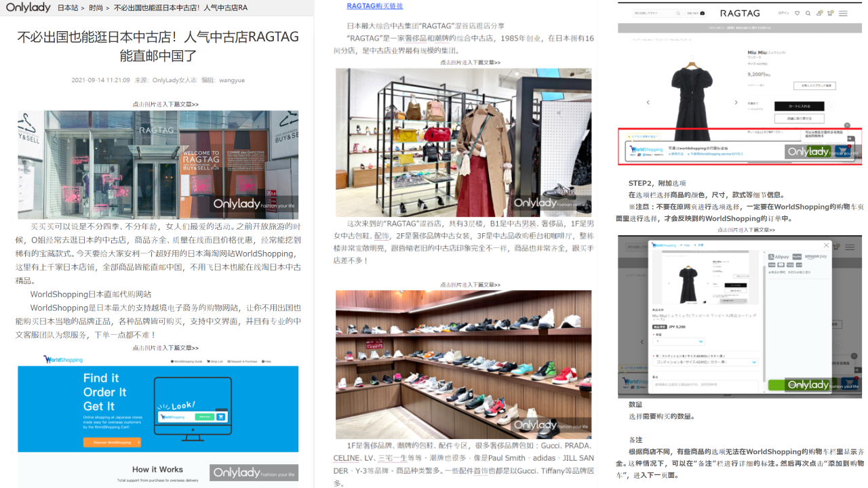Click the black add-to-cart button
The height and width of the screenshot is (488, 868).
click(x=799, y=106)
